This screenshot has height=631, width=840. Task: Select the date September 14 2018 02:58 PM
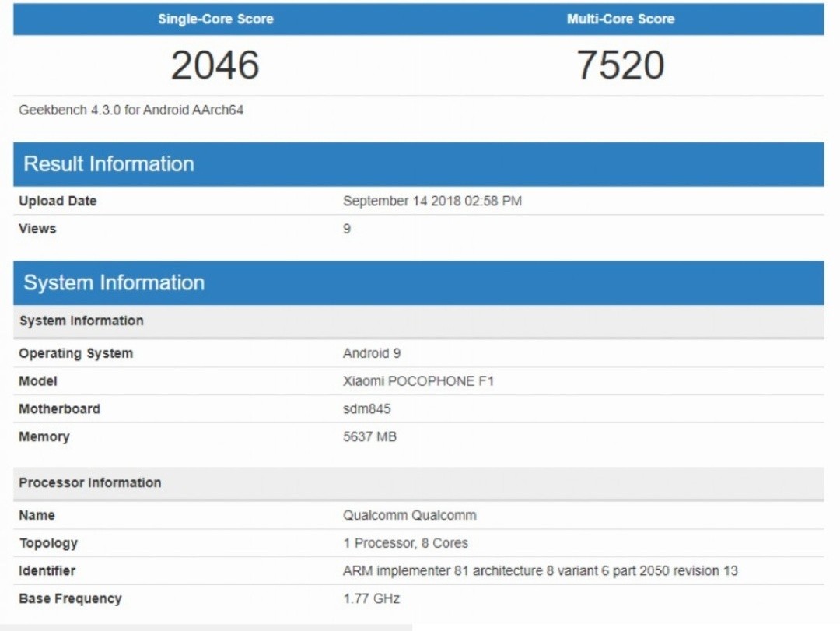[432, 201]
